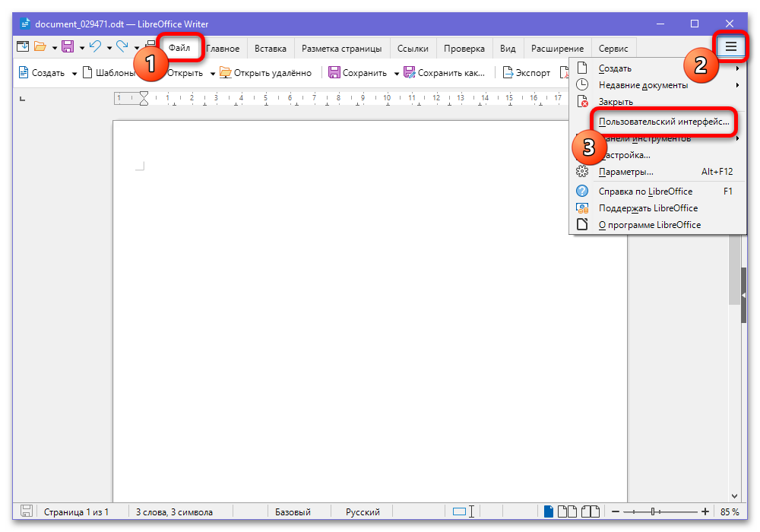Viewport: 760px width, 532px height.
Task: Select multiple-page view icon
Action: (567, 511)
